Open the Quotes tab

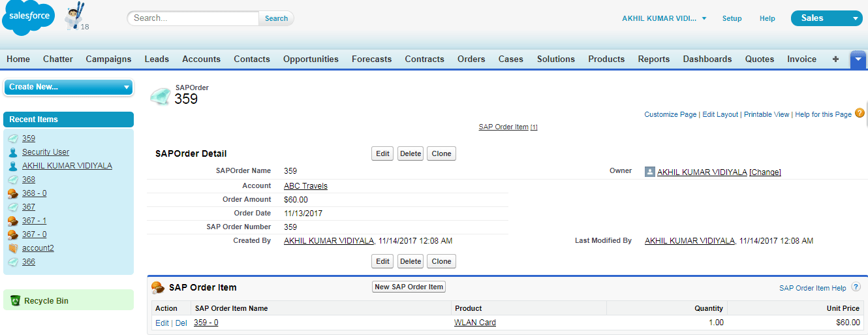tap(760, 59)
